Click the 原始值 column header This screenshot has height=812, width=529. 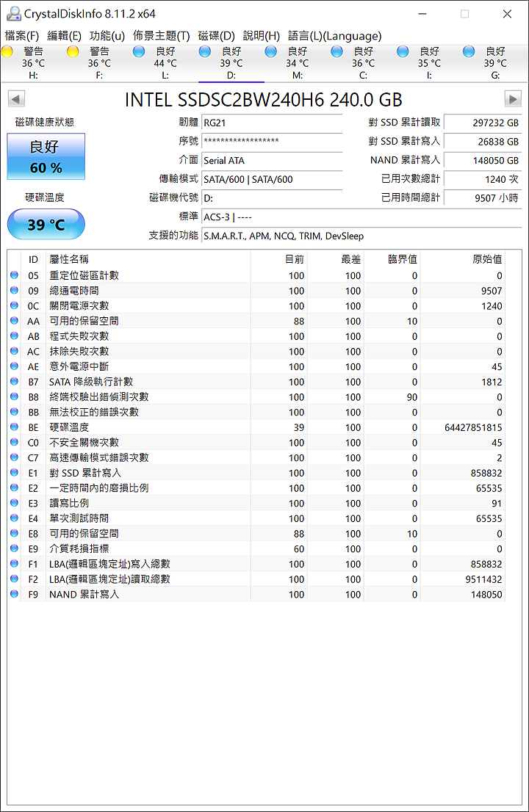[462, 259]
